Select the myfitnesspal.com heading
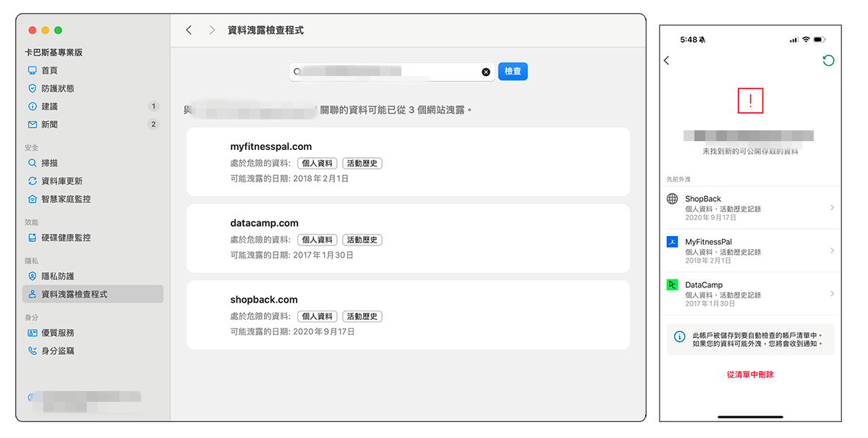868x438 pixels. [x=271, y=146]
